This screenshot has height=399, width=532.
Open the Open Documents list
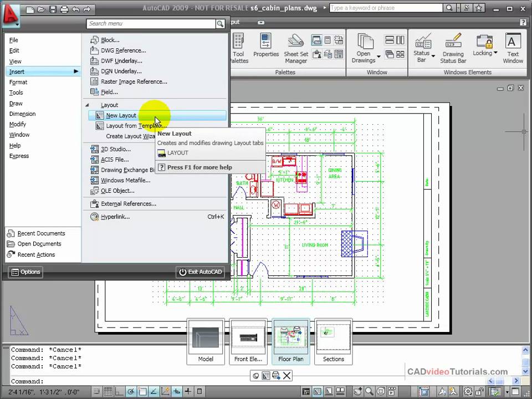click(x=34, y=244)
